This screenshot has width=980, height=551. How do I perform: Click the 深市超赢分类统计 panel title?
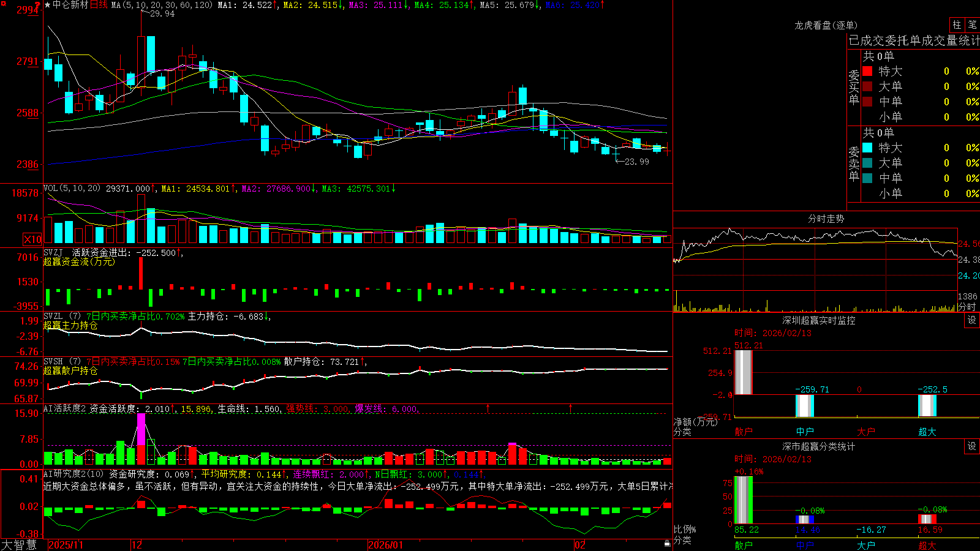[x=818, y=446]
